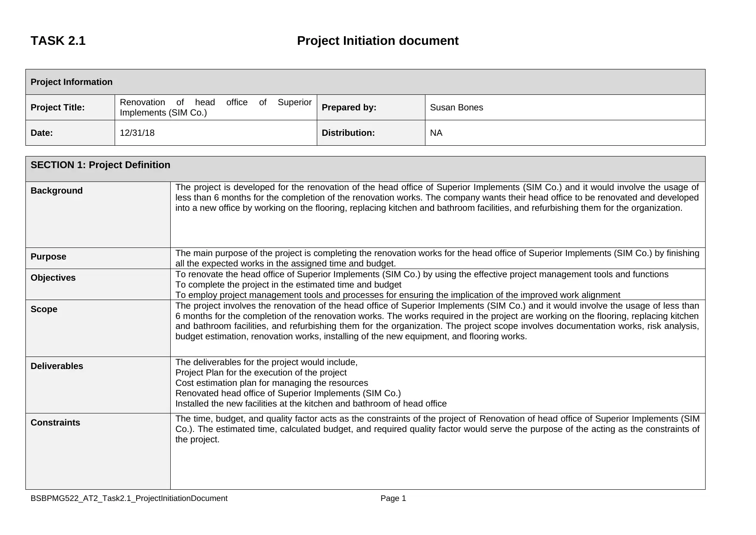The height and width of the screenshot is (535, 756).
Task: Click the 'Distribution:' label
Action: click(x=348, y=133)
